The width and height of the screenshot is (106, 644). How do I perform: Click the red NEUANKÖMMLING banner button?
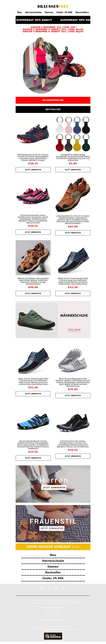point(53,100)
